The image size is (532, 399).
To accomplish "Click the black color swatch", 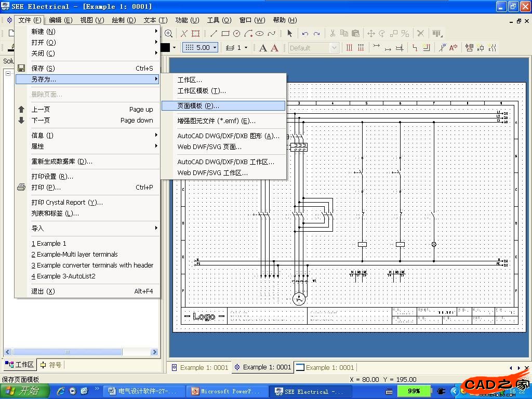I will 166,48.
